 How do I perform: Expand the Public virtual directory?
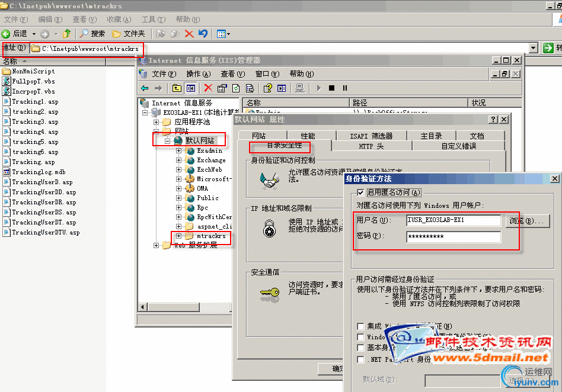click(178, 198)
